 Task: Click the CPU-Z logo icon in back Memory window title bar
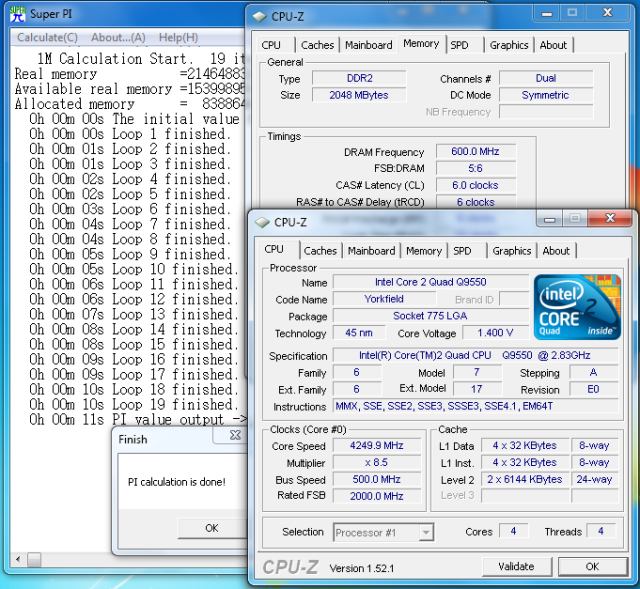click(x=260, y=17)
